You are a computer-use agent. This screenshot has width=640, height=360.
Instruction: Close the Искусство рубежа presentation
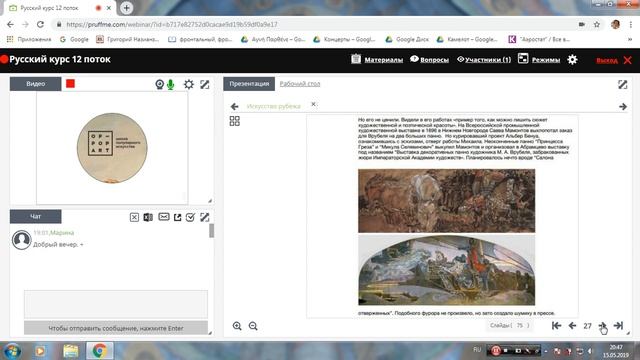click(313, 104)
